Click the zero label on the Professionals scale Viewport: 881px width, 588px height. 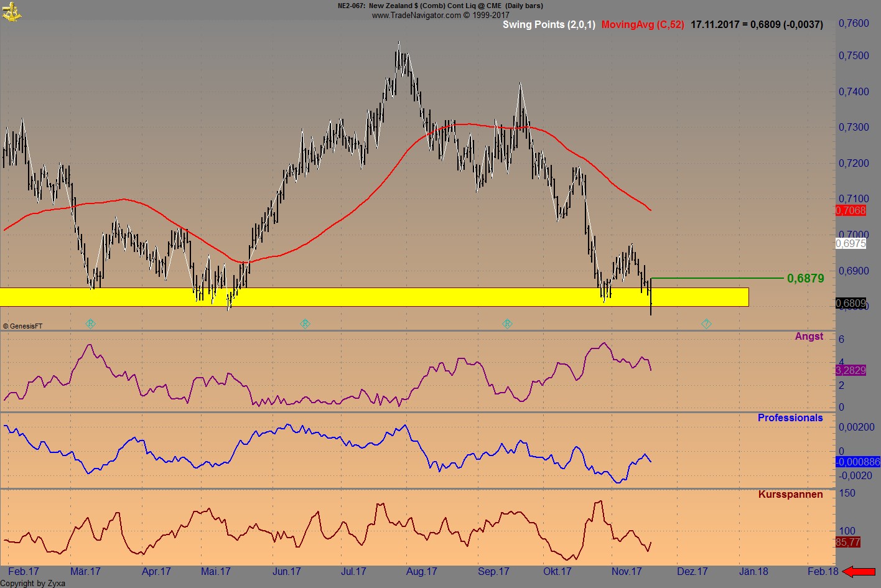[x=841, y=451]
